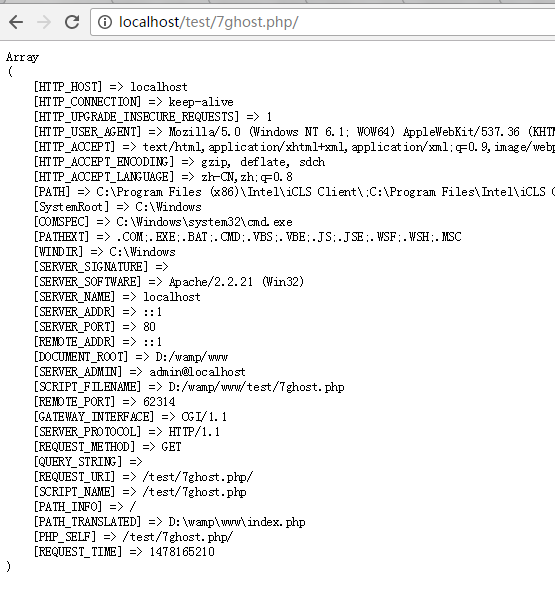The width and height of the screenshot is (555, 595).
Task: Click the PHP_SELF line value
Action: (178, 537)
